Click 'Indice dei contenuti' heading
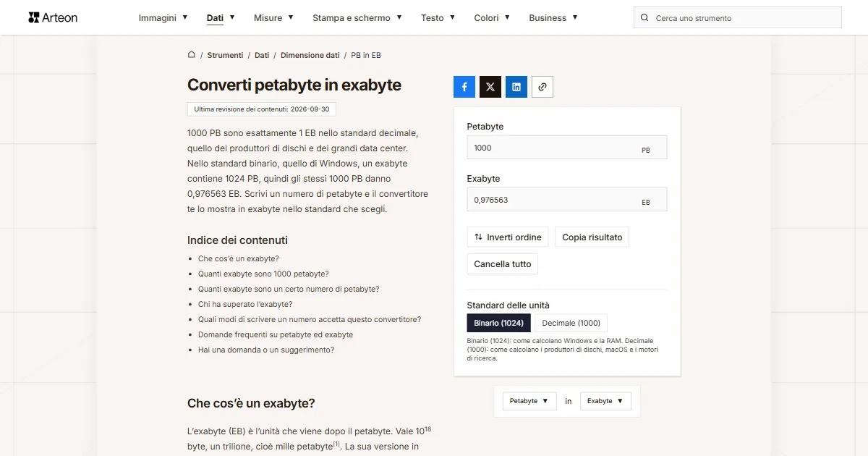Image resolution: width=868 pixels, height=456 pixels. (237, 240)
